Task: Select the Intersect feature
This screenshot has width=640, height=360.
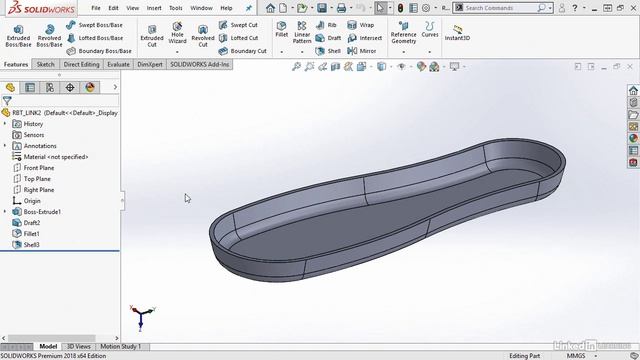Action: [364, 38]
